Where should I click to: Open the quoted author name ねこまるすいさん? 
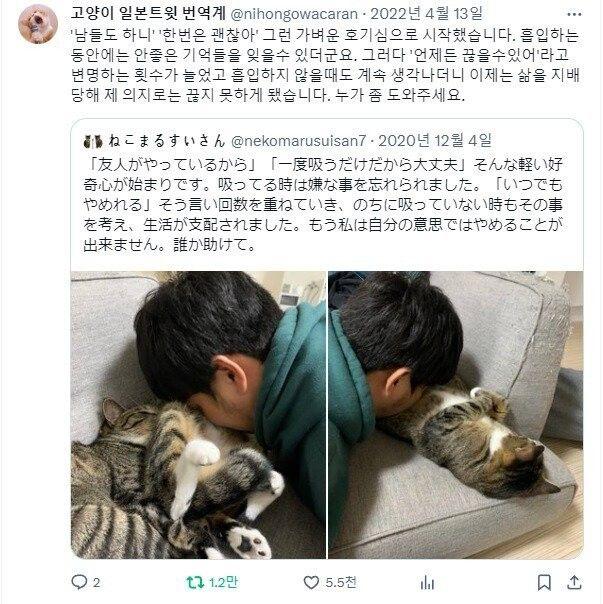(167, 141)
